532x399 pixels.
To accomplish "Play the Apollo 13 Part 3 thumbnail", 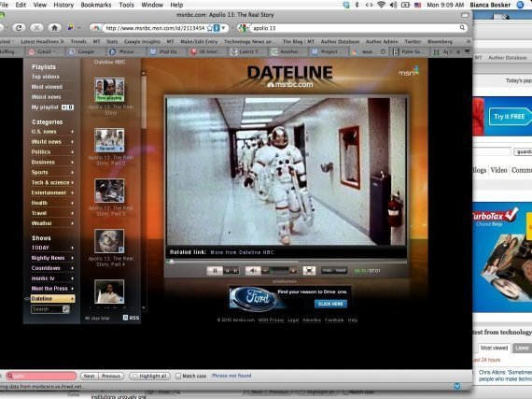I will tap(109, 191).
